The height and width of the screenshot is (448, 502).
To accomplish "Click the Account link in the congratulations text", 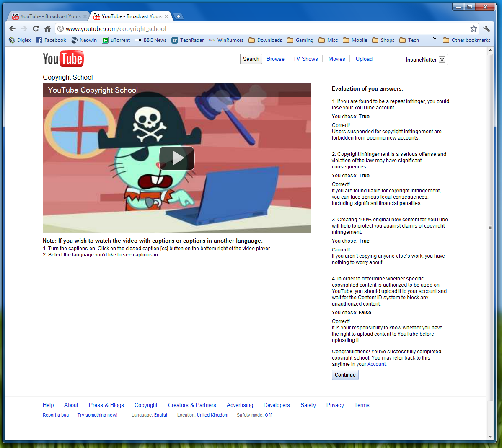I will click(x=376, y=364).
